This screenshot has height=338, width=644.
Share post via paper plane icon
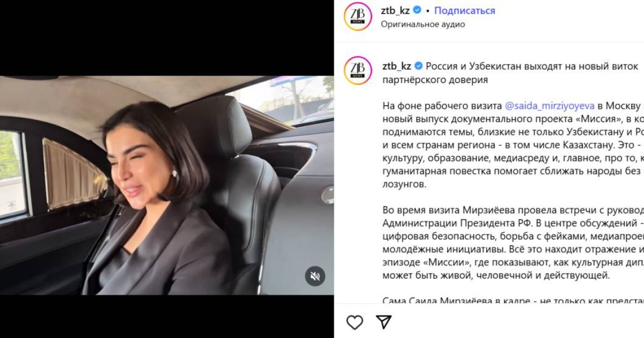(x=383, y=322)
